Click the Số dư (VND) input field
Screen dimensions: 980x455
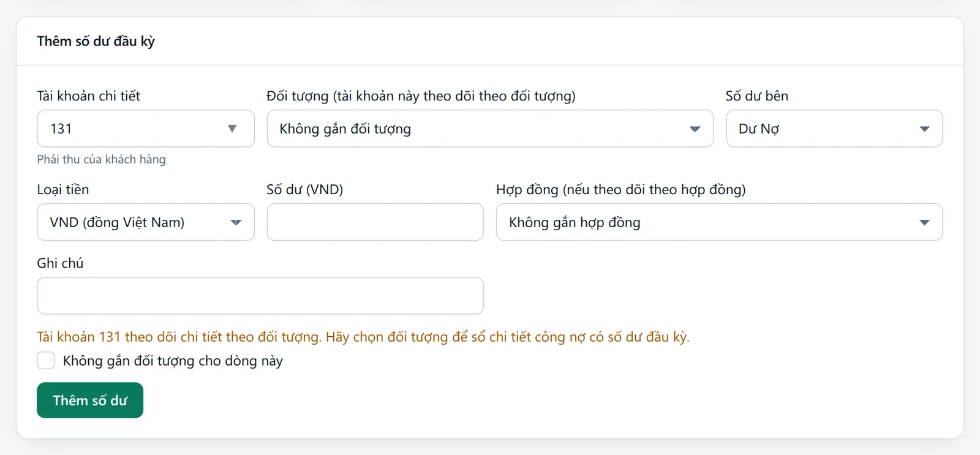[x=375, y=222]
